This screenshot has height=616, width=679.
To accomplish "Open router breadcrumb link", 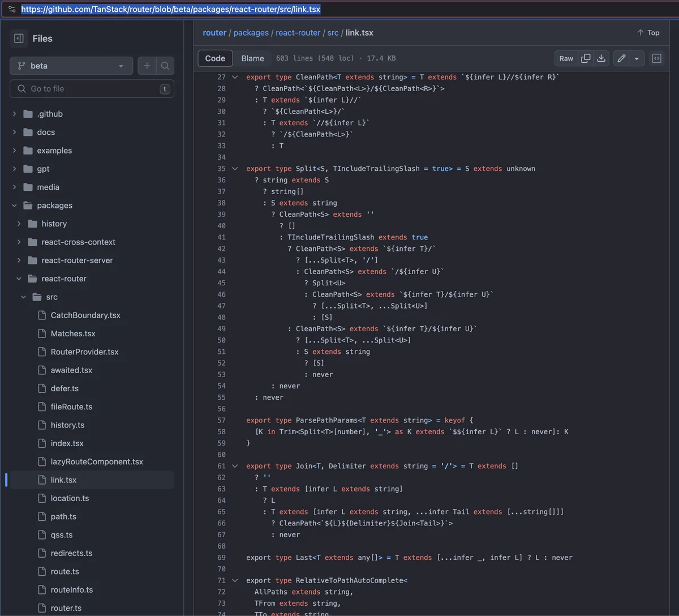I will pyautogui.click(x=214, y=33).
